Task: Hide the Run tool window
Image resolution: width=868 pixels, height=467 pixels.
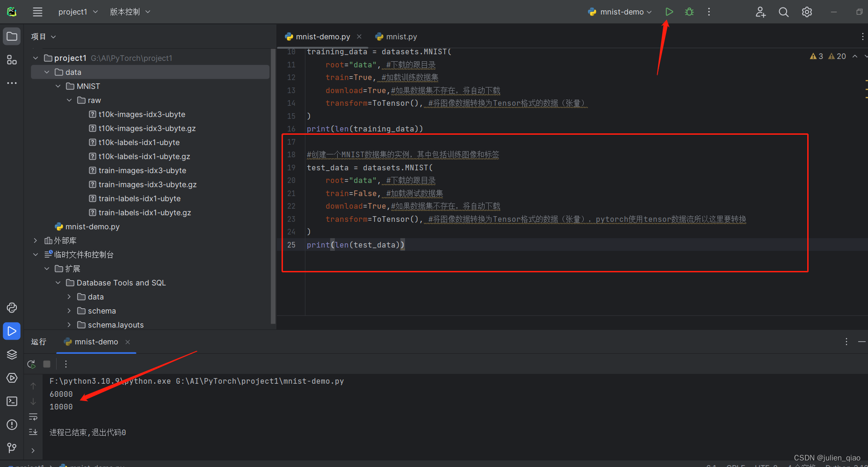Action: [861, 342]
